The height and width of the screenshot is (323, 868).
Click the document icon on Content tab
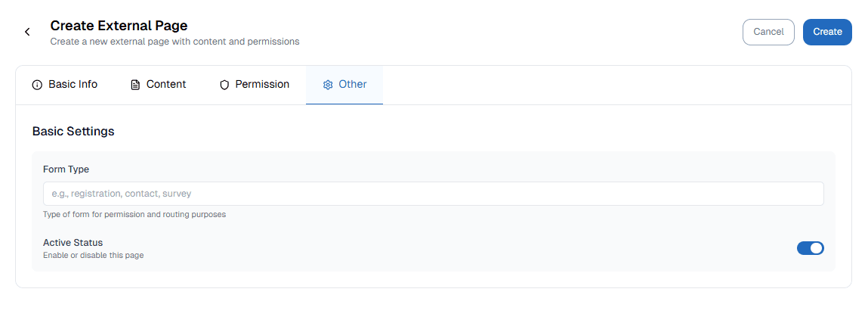coord(135,85)
